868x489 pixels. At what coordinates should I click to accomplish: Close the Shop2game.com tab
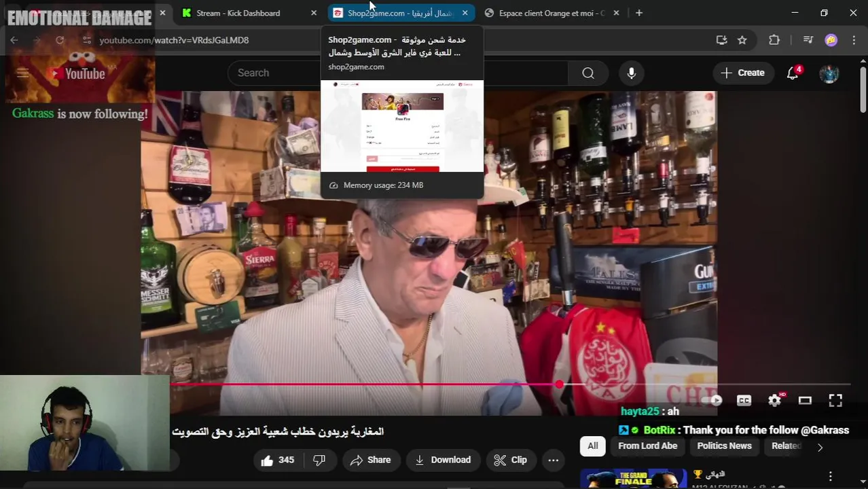pyautogui.click(x=465, y=13)
